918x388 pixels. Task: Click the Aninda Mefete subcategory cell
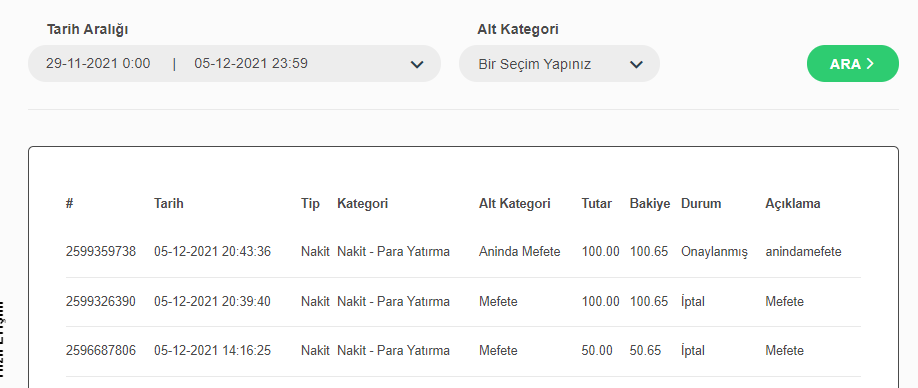tap(519, 252)
